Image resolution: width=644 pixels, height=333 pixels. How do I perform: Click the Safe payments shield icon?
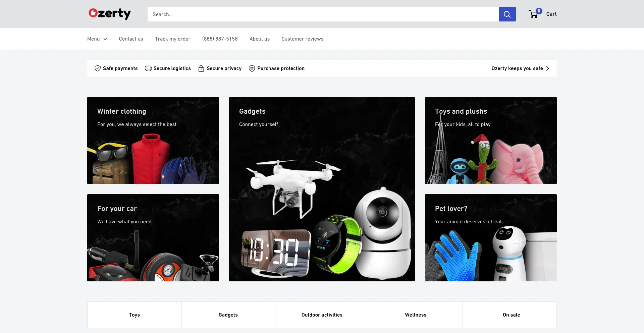point(98,68)
